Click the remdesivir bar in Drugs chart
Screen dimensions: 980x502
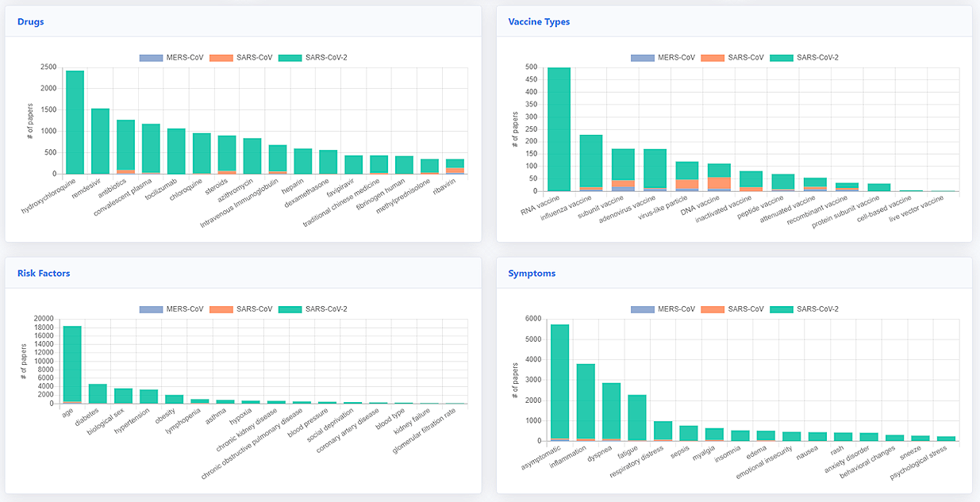pyautogui.click(x=102, y=139)
